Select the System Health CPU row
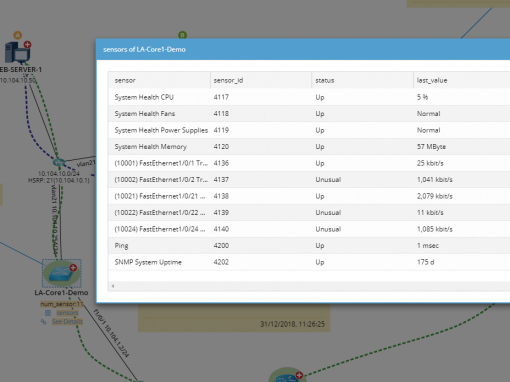Screen dimensions: 510x382 pos(309,97)
